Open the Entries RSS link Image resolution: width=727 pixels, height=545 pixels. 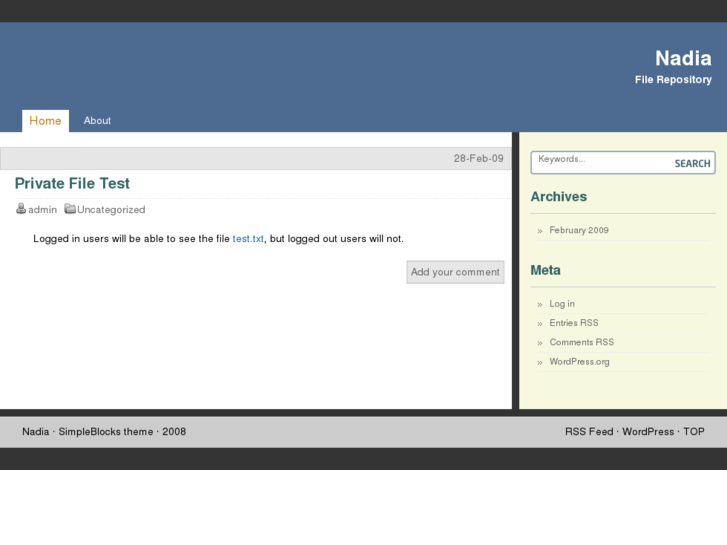point(574,323)
